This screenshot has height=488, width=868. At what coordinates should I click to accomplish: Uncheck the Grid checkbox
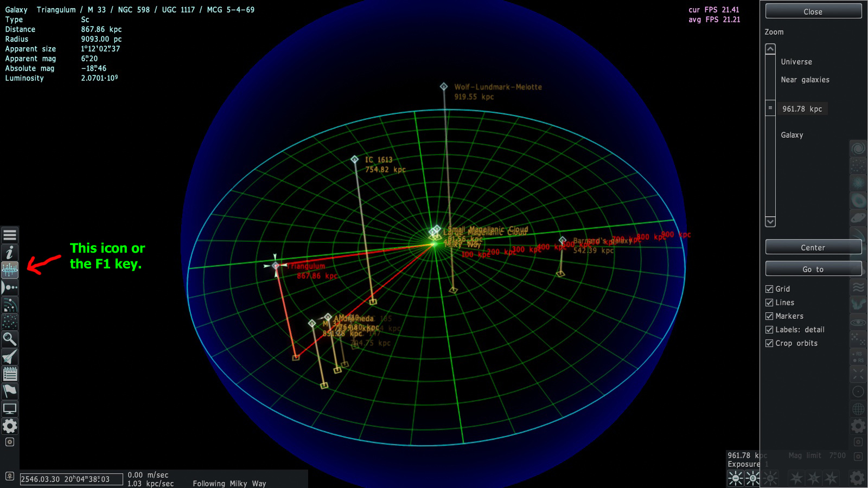pyautogui.click(x=769, y=289)
